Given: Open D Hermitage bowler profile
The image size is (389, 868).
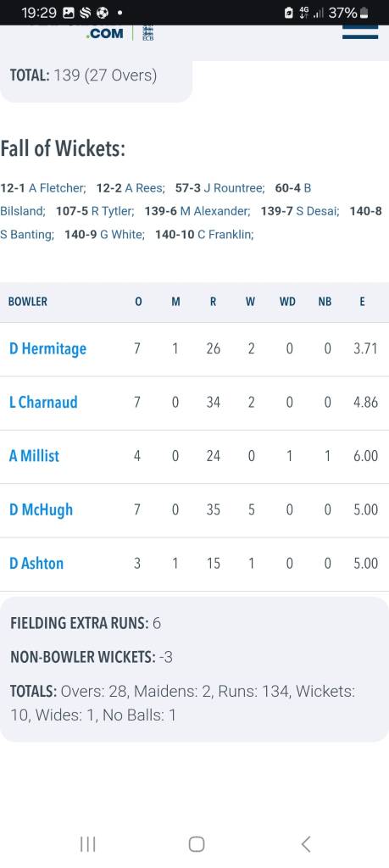Looking at the screenshot, I should tap(47, 348).
